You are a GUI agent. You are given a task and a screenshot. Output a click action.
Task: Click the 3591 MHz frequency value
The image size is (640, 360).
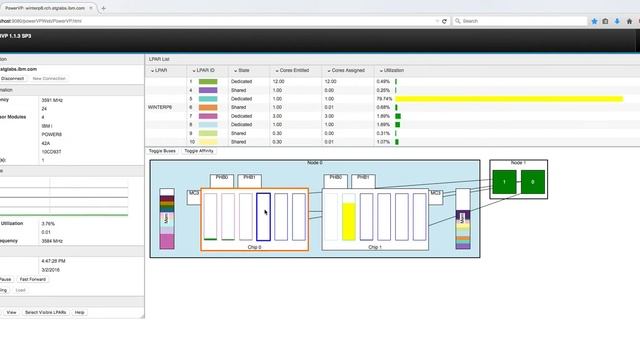pos(52,100)
